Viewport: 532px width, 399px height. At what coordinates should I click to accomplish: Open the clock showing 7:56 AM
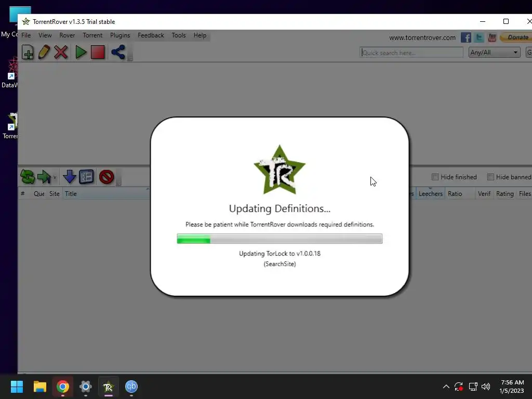[512, 387]
